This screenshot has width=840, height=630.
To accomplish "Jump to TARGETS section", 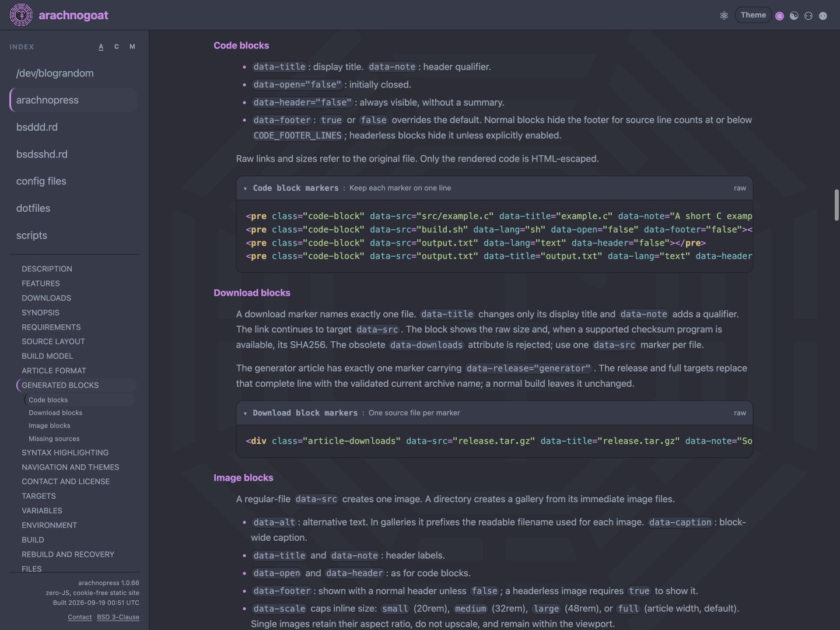I will click(38, 496).
